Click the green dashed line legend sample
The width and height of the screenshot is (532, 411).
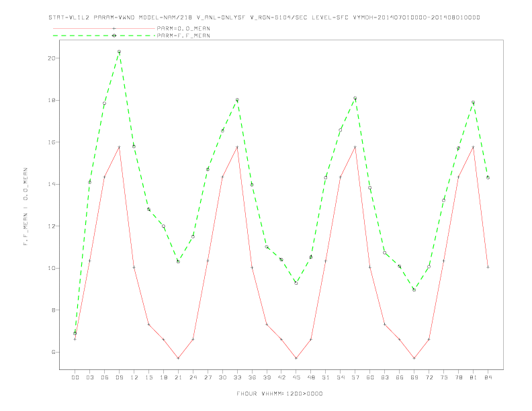click(104, 36)
